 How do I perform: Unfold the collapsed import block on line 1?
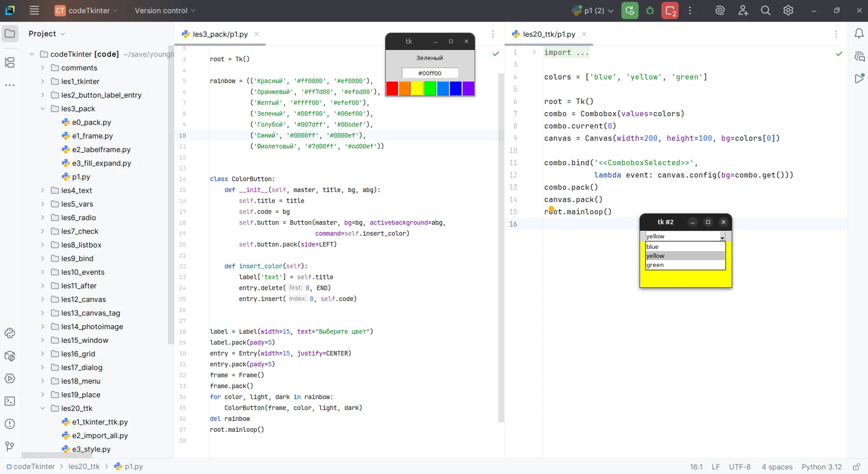click(534, 52)
